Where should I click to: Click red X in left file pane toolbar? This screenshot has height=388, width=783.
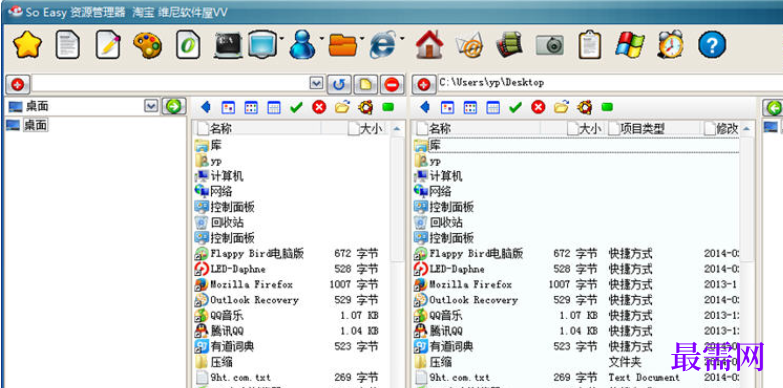319,107
